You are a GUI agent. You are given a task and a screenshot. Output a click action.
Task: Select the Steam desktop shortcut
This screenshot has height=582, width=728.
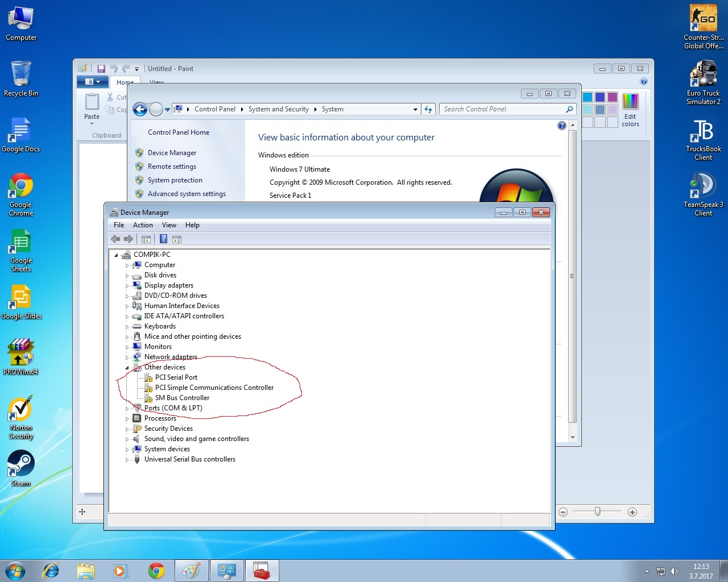tap(21, 468)
